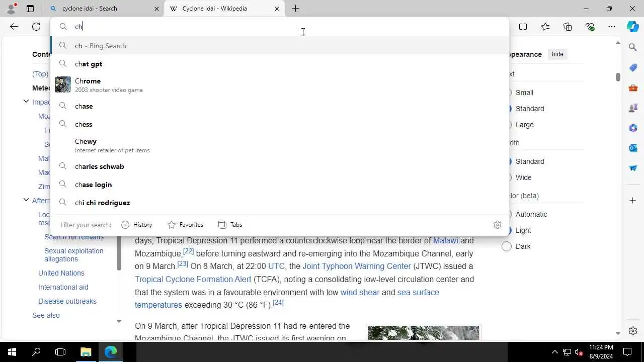Viewport: 644px width, 362px height.
Task: Select 'ch - Bing Search' suggestion
Action: coord(280,46)
